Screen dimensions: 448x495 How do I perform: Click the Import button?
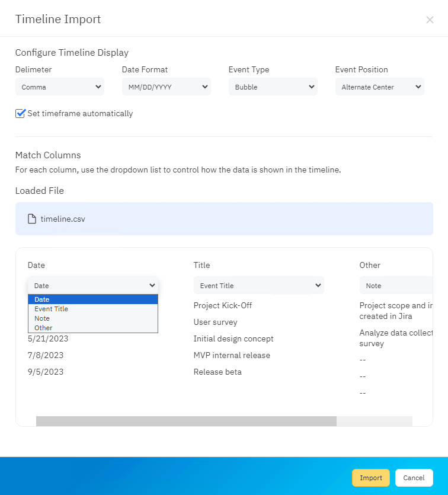pyautogui.click(x=370, y=478)
